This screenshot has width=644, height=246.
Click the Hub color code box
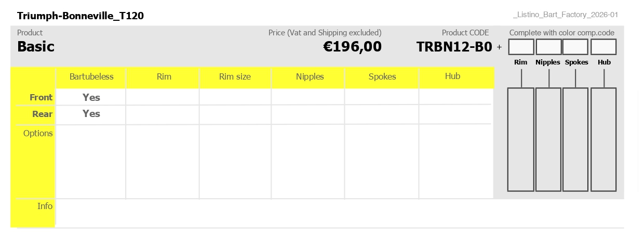point(603,47)
